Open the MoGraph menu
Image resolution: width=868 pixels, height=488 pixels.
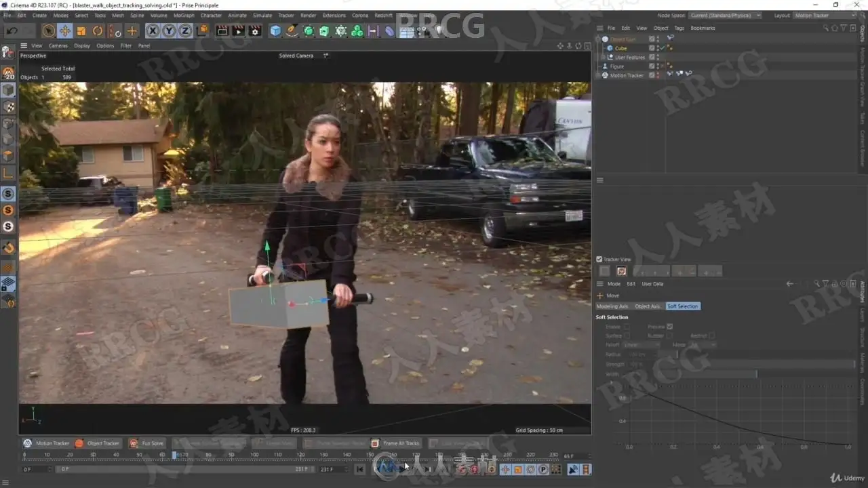[183, 15]
